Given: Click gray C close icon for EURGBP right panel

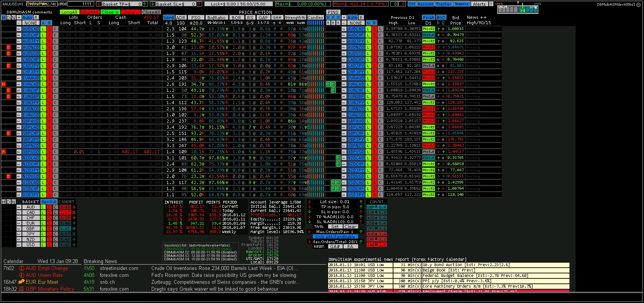Looking at the screenshot, I should click(380, 96).
